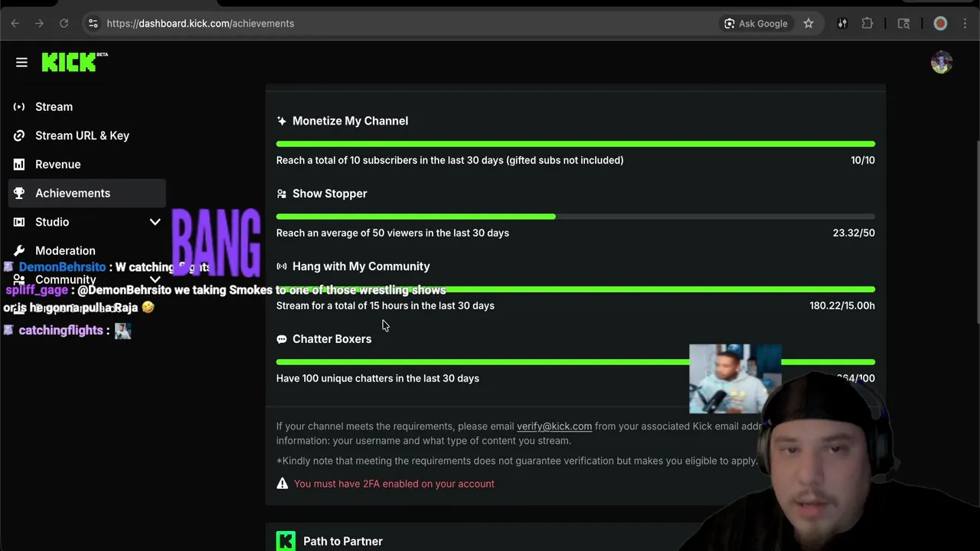Click the Stream broadcast icon in sidebar
980x551 pixels.
pyautogui.click(x=19, y=106)
